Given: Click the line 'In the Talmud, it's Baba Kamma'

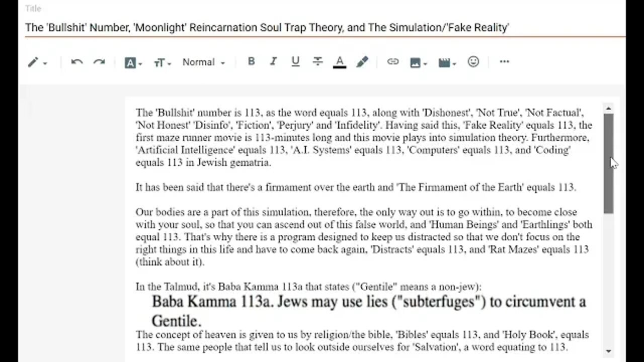Looking at the screenshot, I should (308, 287).
